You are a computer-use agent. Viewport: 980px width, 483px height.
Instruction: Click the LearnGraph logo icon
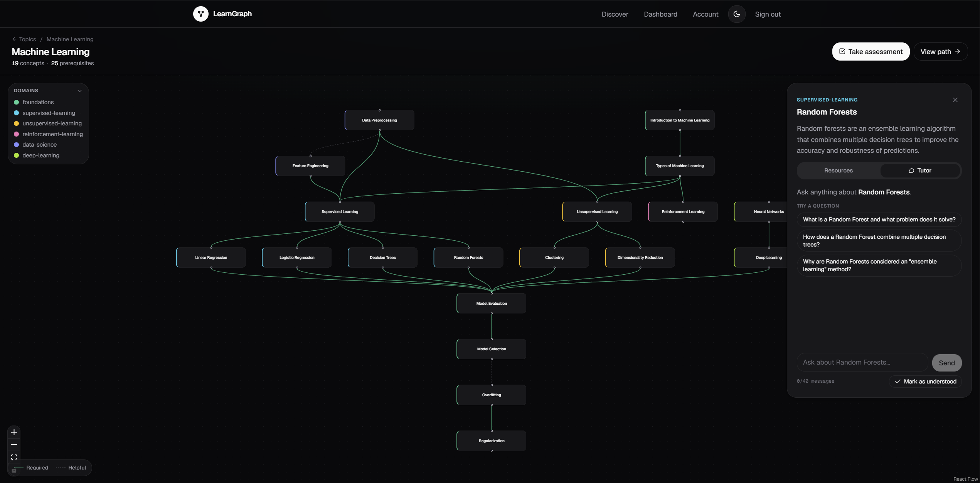pos(200,14)
